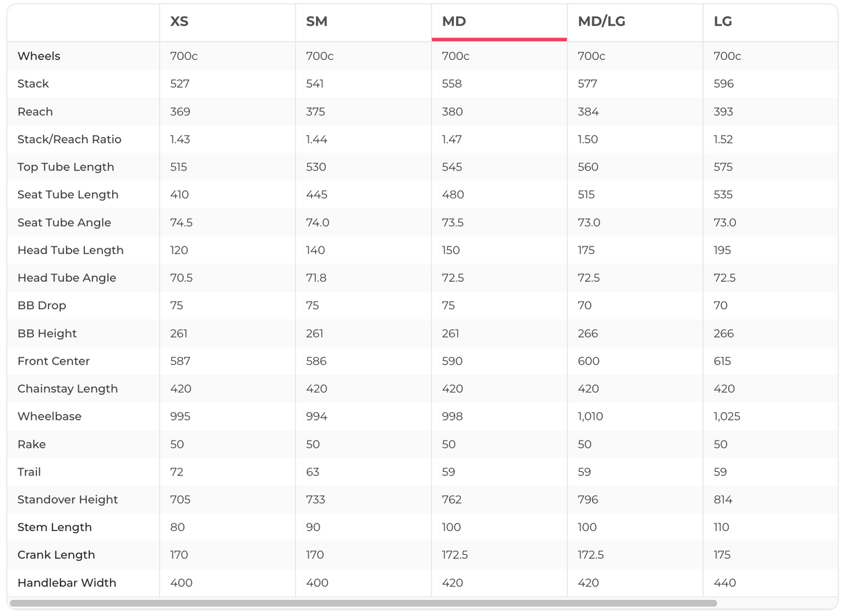Click the Head Tube Angle row label
Image resolution: width=845 pixels, height=616 pixels.
click(x=67, y=278)
